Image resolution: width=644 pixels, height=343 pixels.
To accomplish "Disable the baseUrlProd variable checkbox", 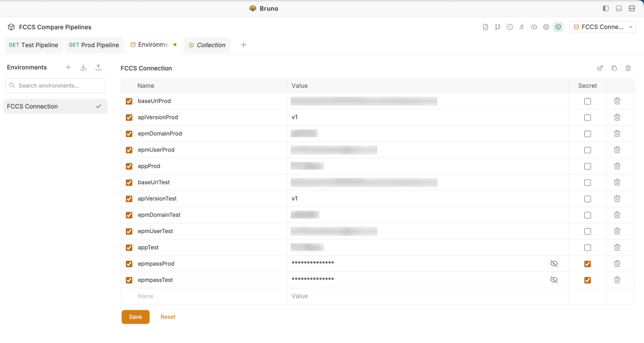I will pos(129,101).
